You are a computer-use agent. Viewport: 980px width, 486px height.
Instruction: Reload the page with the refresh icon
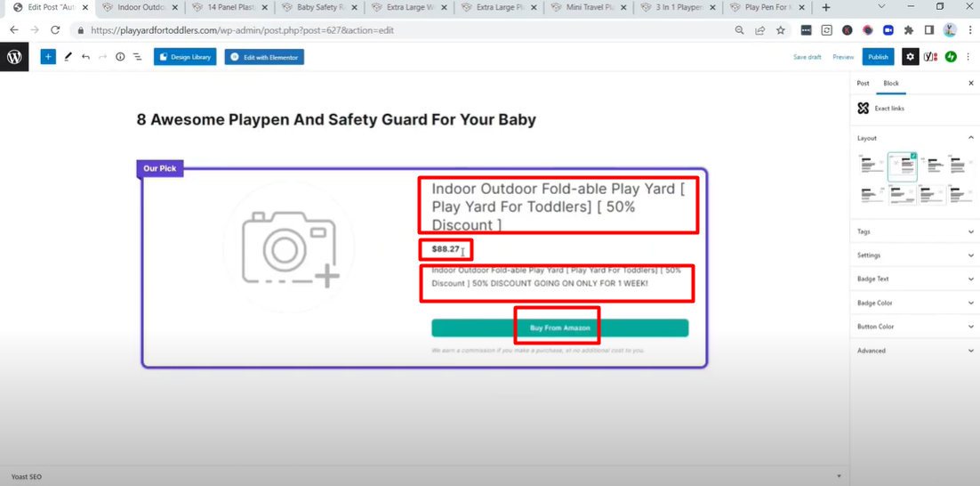pos(55,30)
